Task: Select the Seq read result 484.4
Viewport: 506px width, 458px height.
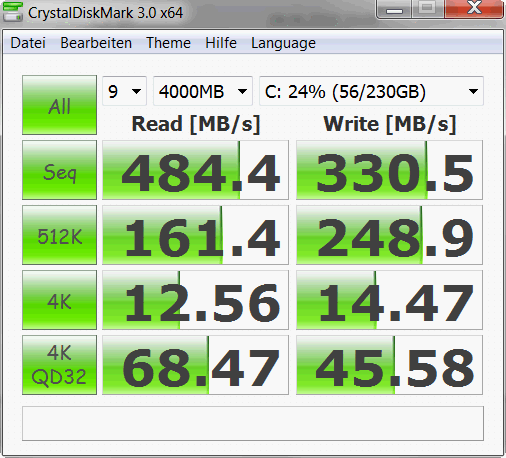Action: pos(195,170)
